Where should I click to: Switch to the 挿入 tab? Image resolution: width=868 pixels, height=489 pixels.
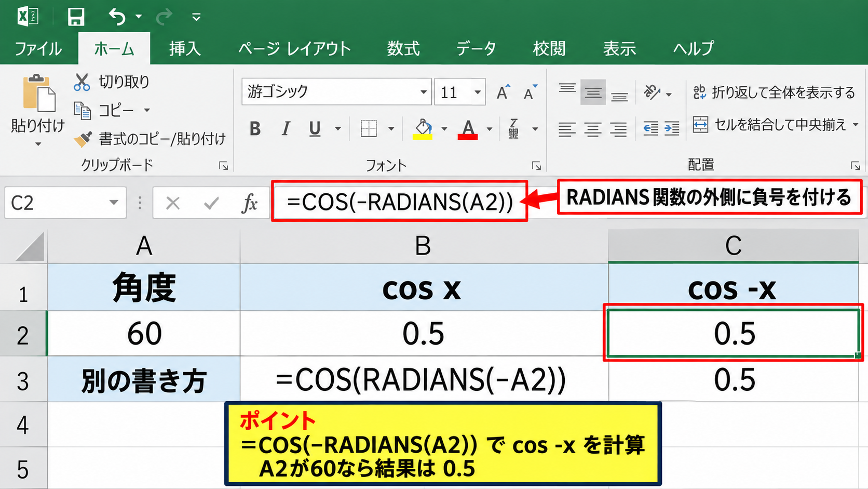(x=185, y=49)
